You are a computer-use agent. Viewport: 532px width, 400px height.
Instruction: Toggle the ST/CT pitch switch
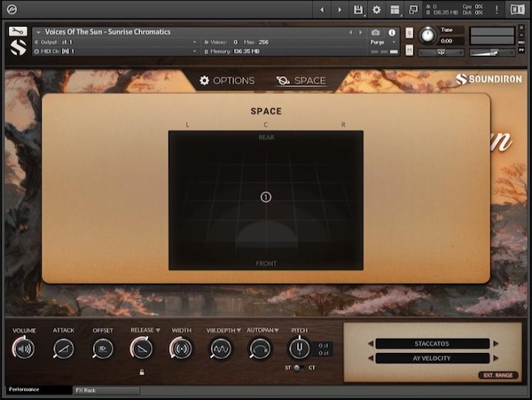(x=299, y=367)
